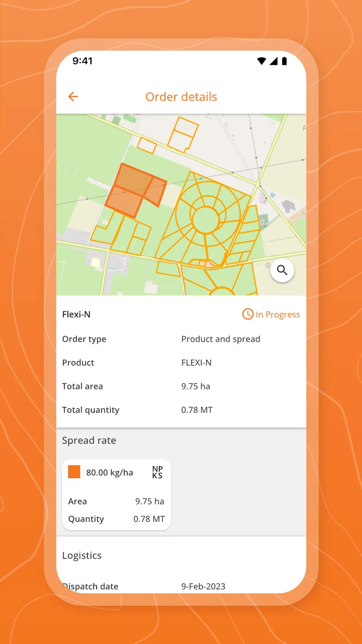The image size is (362, 644).
Task: Tap the FLEXI-N product value
Action: point(196,363)
